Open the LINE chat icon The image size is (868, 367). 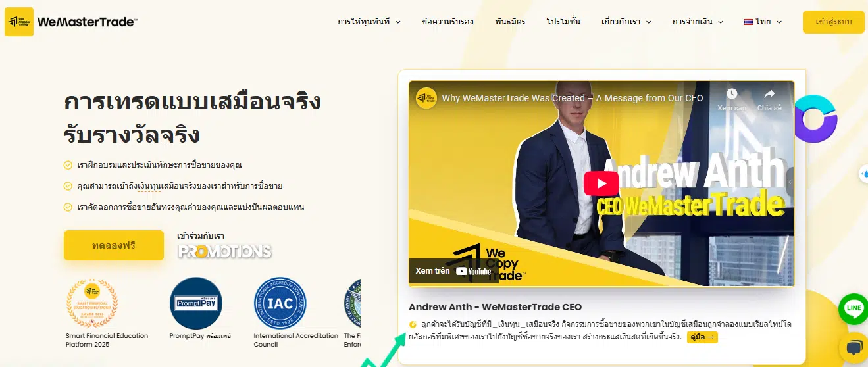(853, 308)
